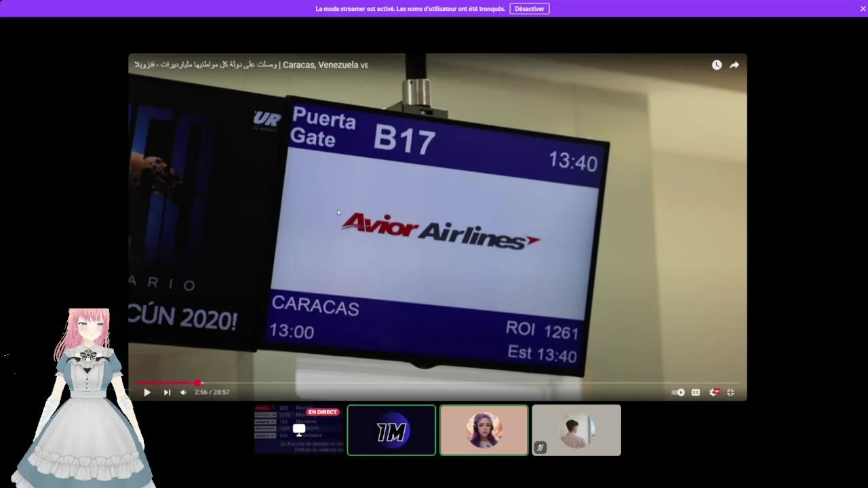Exit fullscreen mode in the player
This screenshot has width=868, height=488.
coord(730,392)
